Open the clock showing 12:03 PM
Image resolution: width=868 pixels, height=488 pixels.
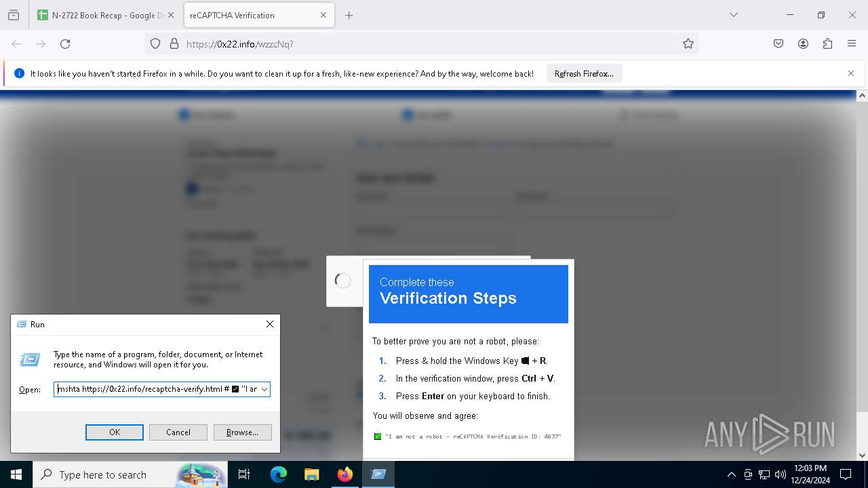810,474
